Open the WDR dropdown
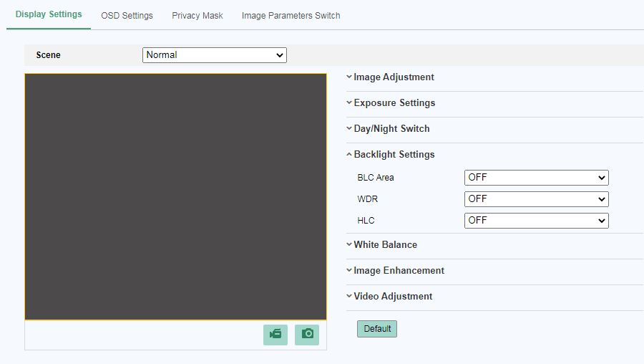The height and width of the screenshot is (364, 644). (x=536, y=199)
